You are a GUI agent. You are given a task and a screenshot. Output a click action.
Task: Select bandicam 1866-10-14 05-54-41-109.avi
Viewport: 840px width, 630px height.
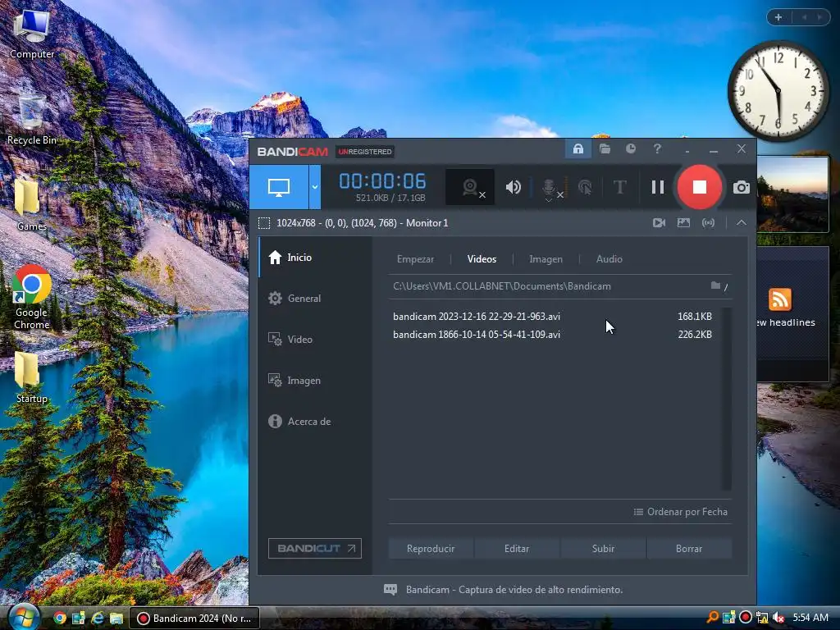coord(552,335)
